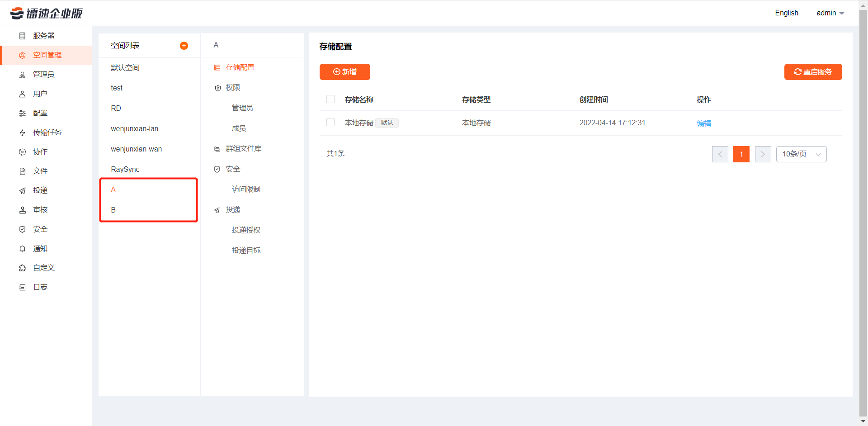Click the 默认 tag next to 本地存储
Screen dimensions: 868x426
(x=387, y=123)
